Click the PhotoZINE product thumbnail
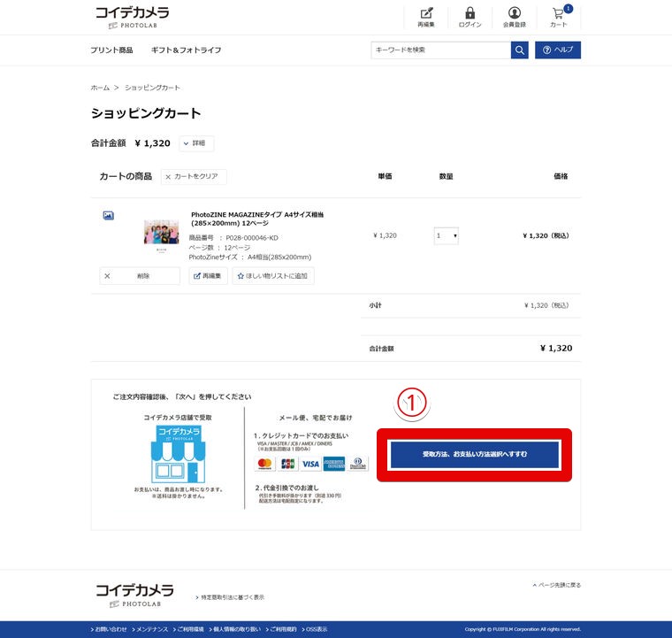This screenshot has width=672, height=638. [x=162, y=235]
